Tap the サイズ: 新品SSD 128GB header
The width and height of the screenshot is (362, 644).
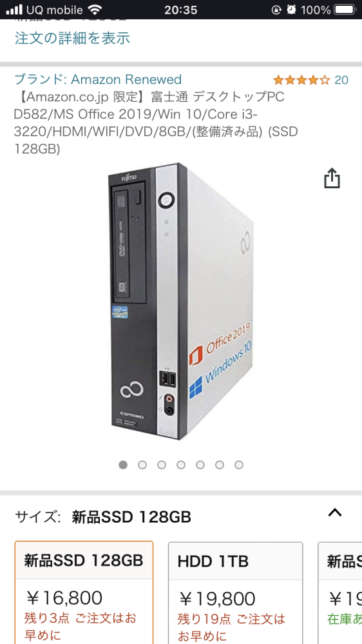(103, 517)
